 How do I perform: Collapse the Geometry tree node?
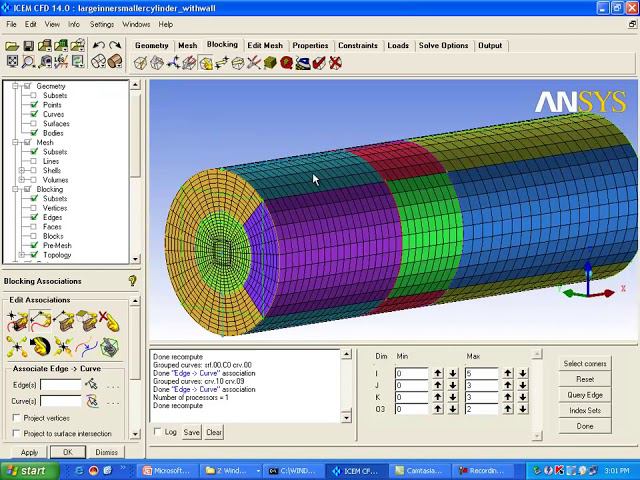click(16, 86)
